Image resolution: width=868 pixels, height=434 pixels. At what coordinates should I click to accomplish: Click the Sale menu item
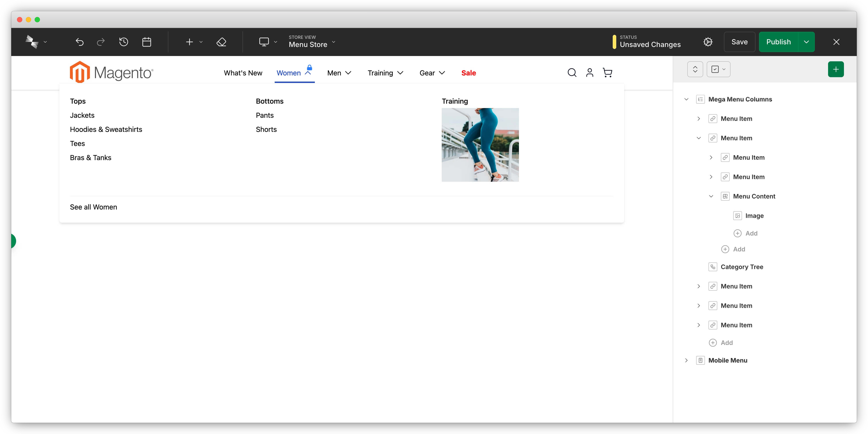click(x=468, y=73)
